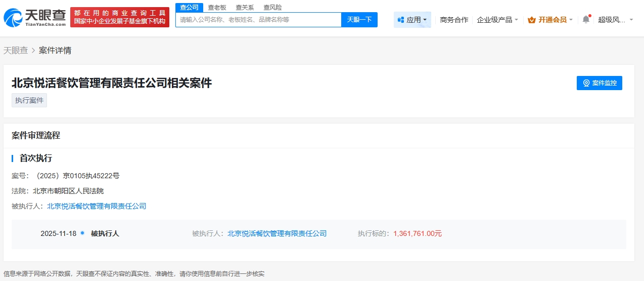Screen dimensions: 644x281
Task: Open the 开通会员 dropdown arrow
Action: [571, 20]
